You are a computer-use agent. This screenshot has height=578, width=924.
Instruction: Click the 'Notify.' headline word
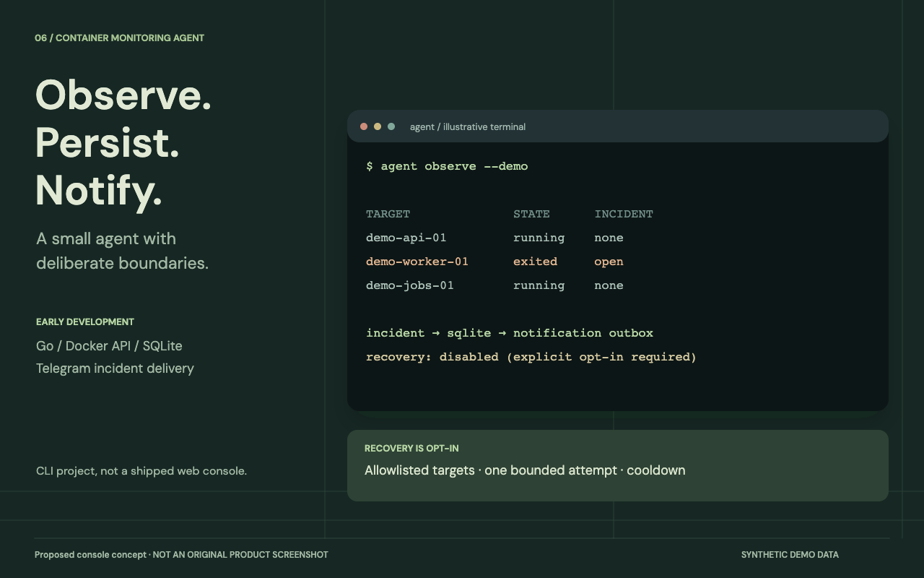point(99,191)
